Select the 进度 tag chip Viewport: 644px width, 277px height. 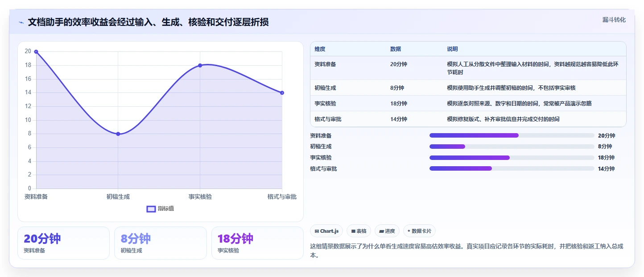point(387,231)
